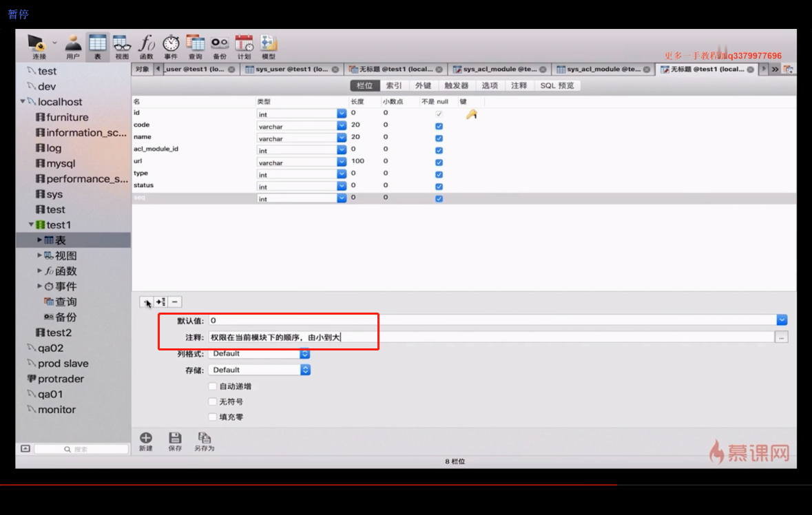Expand the 视图 views node

pyautogui.click(x=39, y=255)
